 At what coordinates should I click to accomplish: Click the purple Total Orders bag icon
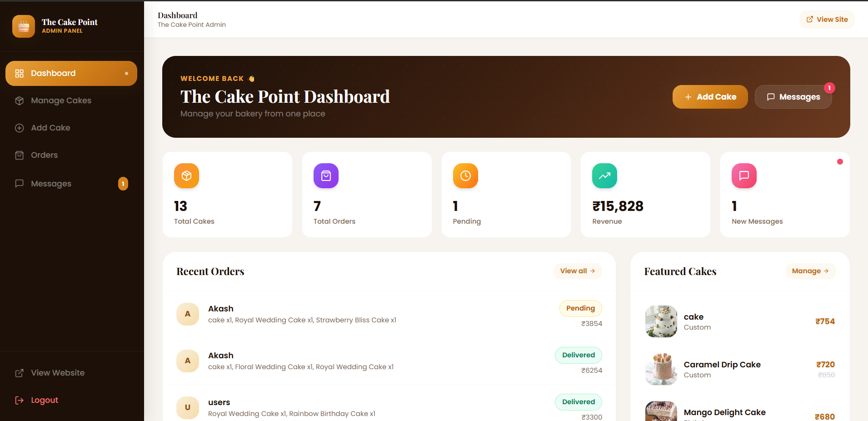click(x=326, y=175)
